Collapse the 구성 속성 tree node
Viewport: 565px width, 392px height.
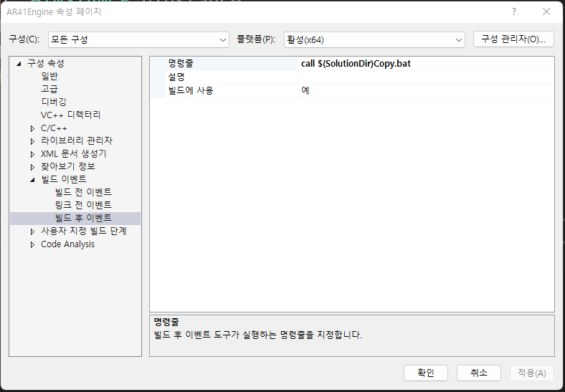pyautogui.click(x=19, y=64)
